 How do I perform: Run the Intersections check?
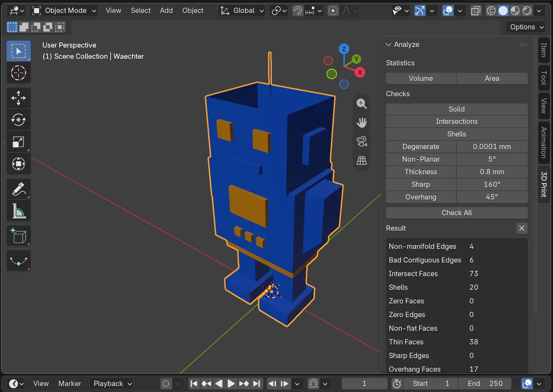point(457,122)
